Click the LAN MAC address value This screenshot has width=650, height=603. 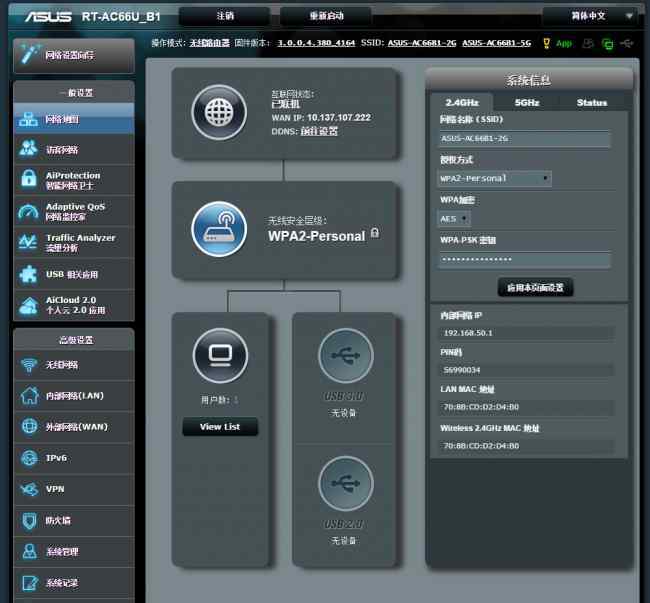526,407
